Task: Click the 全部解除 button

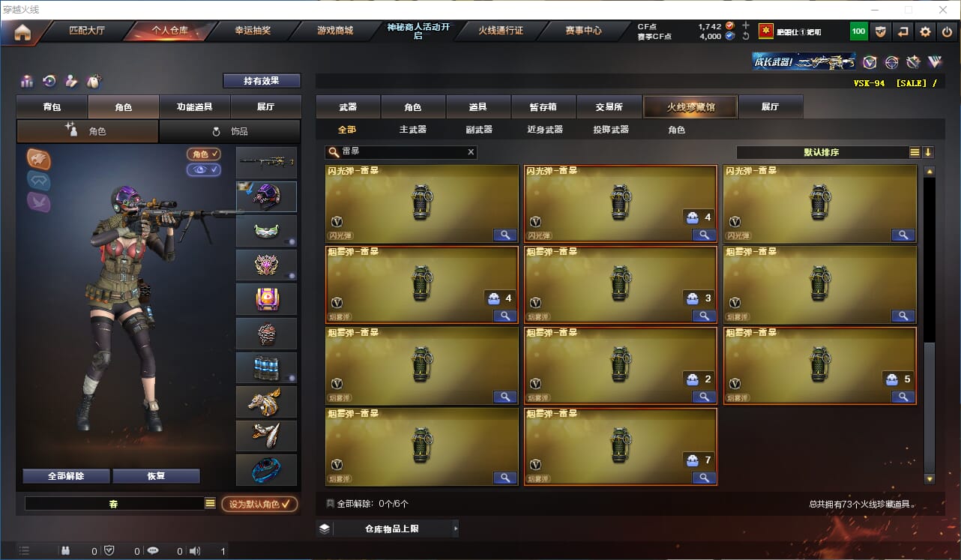Action: (66, 476)
